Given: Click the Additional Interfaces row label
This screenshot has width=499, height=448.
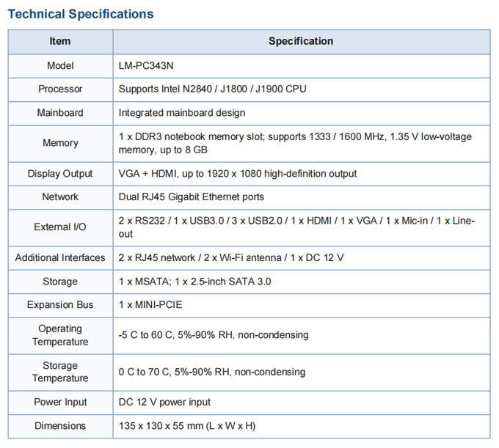Looking at the screenshot, I should coord(60,258).
